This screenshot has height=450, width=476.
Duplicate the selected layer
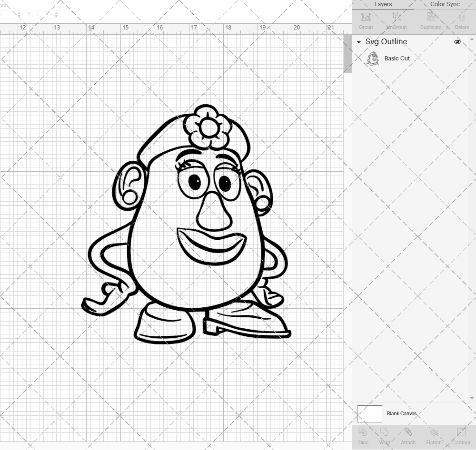tap(431, 19)
